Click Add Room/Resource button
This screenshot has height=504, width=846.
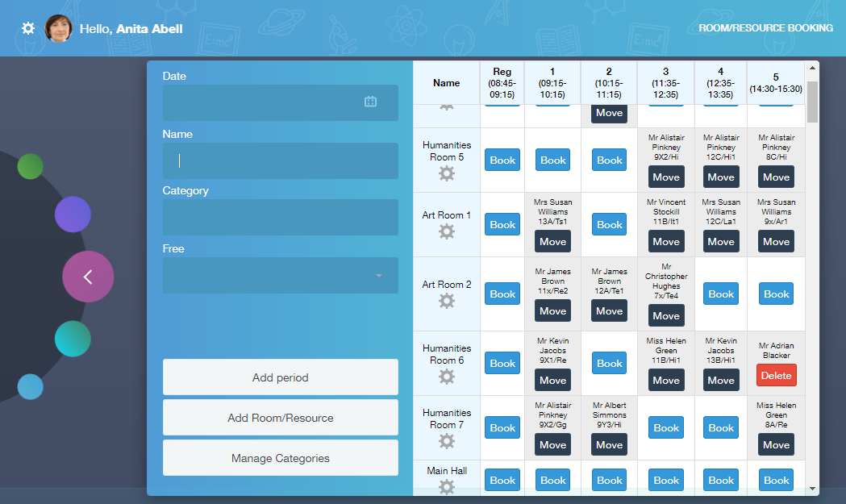tap(280, 418)
